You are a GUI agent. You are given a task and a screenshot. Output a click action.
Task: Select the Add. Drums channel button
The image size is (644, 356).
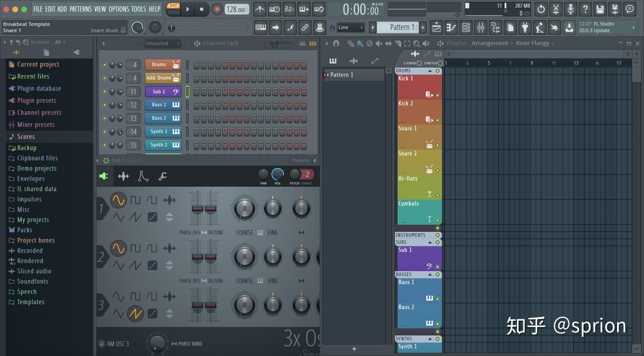(163, 78)
